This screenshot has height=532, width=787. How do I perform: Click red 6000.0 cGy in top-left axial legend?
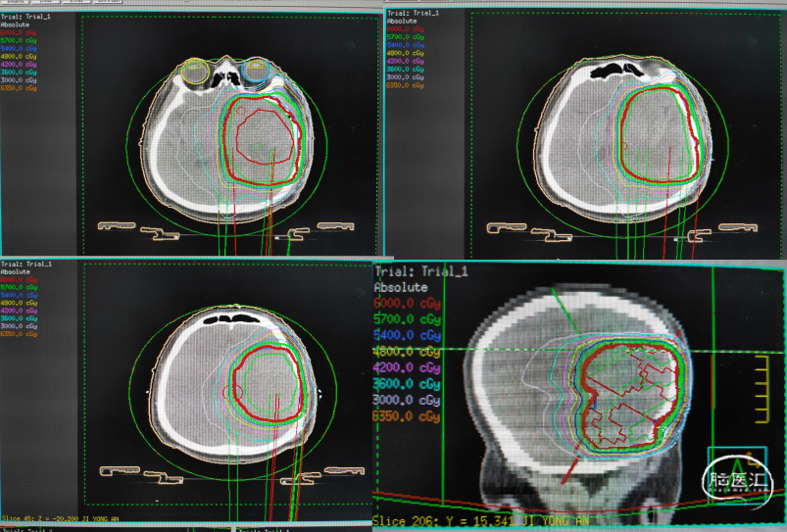pos(19,32)
